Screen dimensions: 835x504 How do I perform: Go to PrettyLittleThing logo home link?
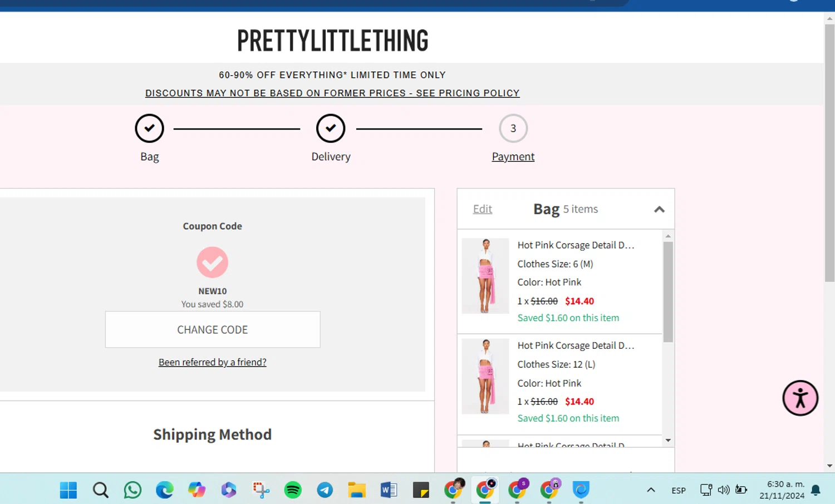tap(332, 41)
